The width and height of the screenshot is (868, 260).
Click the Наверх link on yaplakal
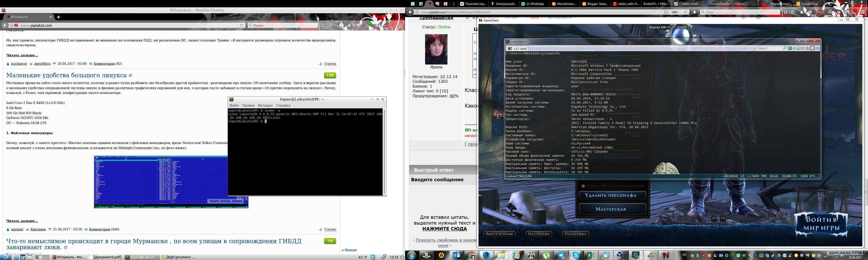[x=351, y=250]
